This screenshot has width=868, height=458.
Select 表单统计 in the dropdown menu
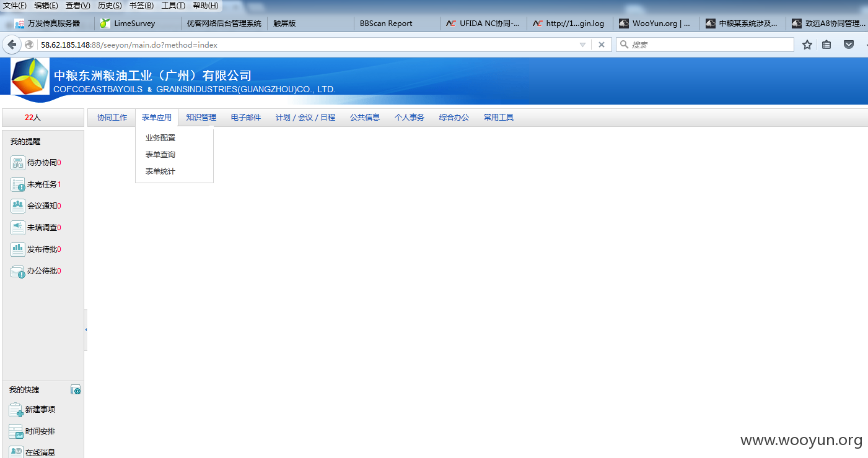pyautogui.click(x=160, y=171)
